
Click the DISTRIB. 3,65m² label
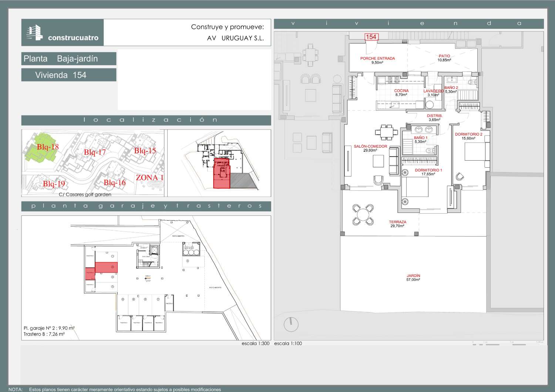click(x=435, y=118)
